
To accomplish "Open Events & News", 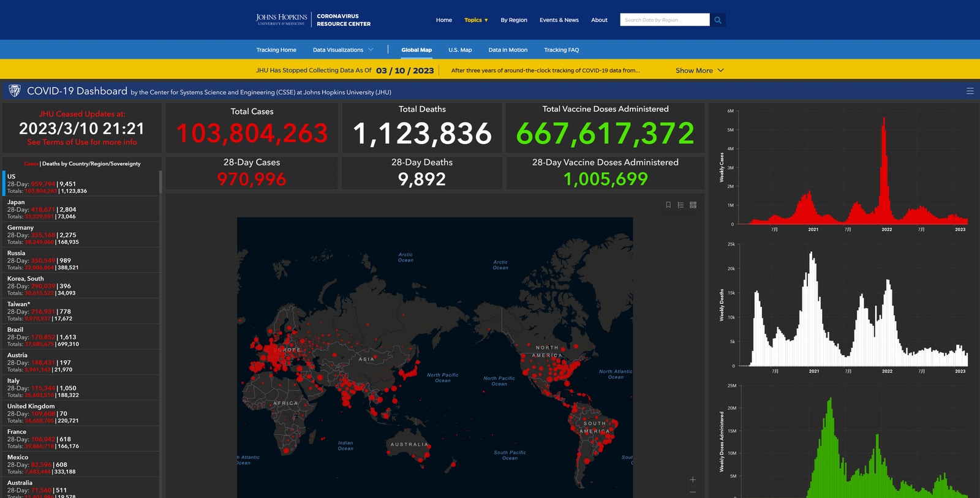I will (x=559, y=20).
